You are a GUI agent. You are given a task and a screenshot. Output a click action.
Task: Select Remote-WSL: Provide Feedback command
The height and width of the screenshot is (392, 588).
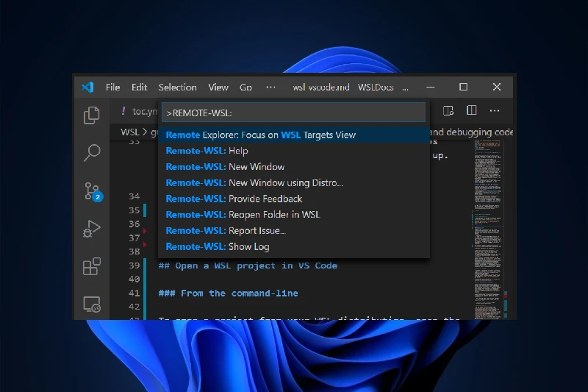pyautogui.click(x=293, y=199)
